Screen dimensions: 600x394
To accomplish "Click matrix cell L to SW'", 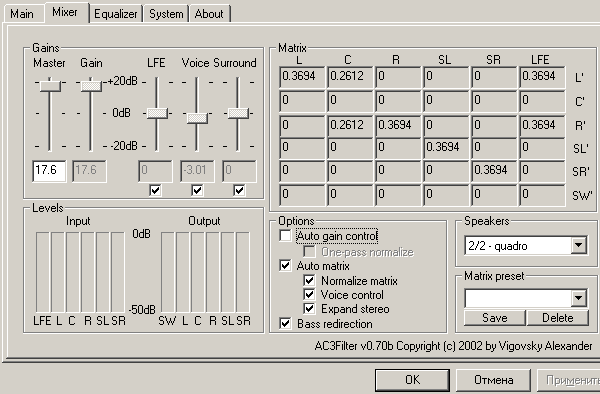I will pos(302,195).
